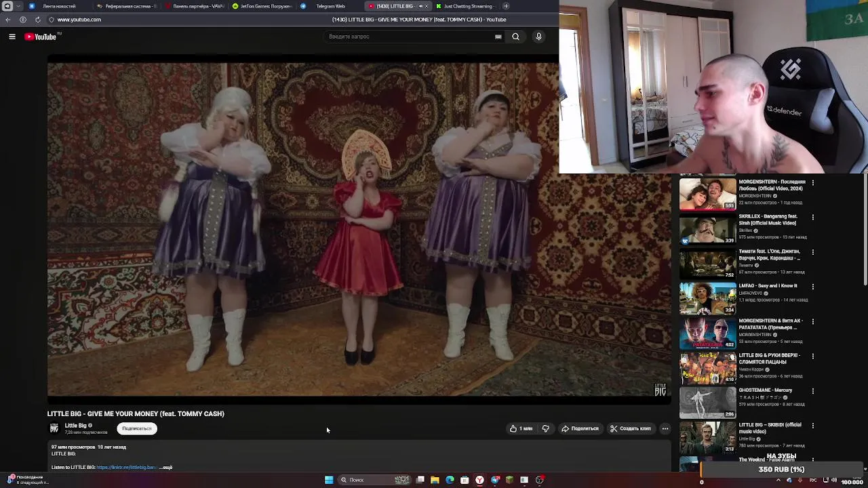This screenshot has height=488, width=868.
Task: Open options menu for Тимати video
Action: 812,251
